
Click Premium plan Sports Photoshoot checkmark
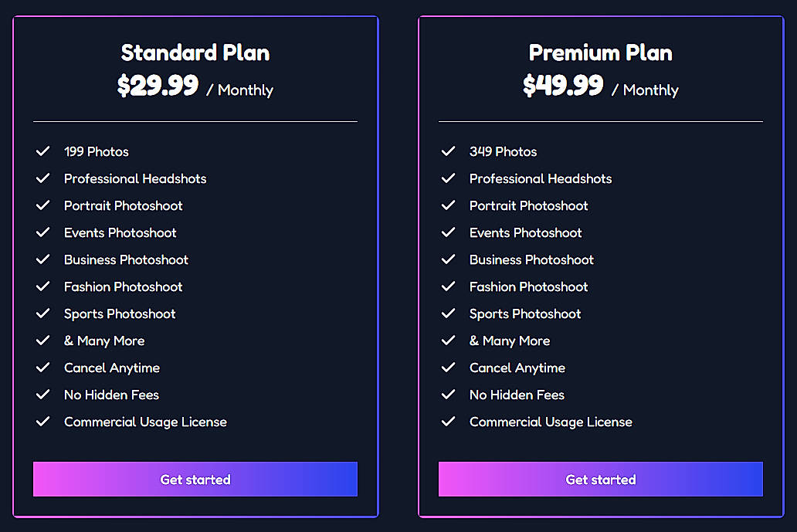448,313
